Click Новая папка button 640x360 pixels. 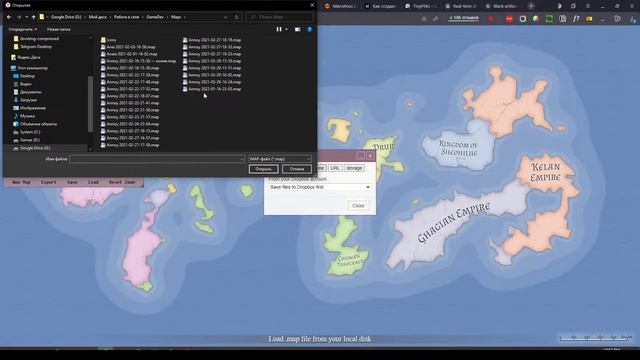click(58, 29)
